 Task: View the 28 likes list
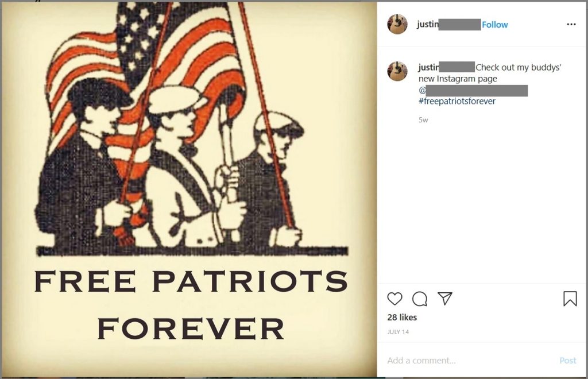[x=402, y=317]
